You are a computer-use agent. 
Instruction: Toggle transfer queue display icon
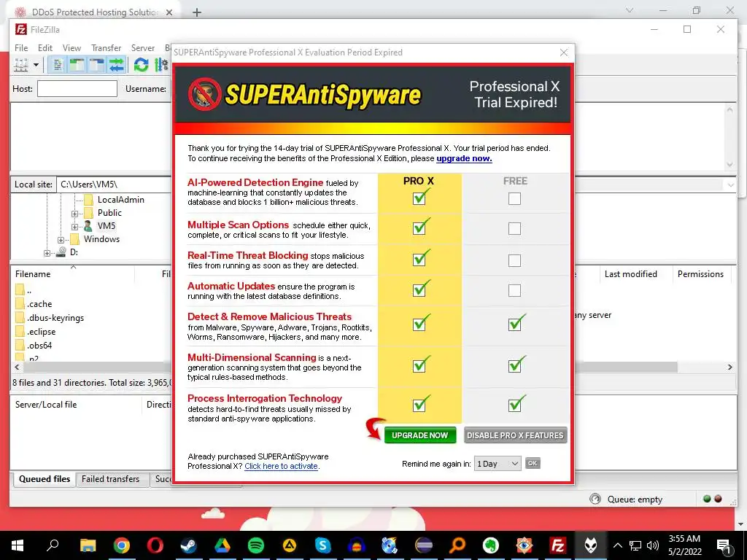[x=116, y=65]
